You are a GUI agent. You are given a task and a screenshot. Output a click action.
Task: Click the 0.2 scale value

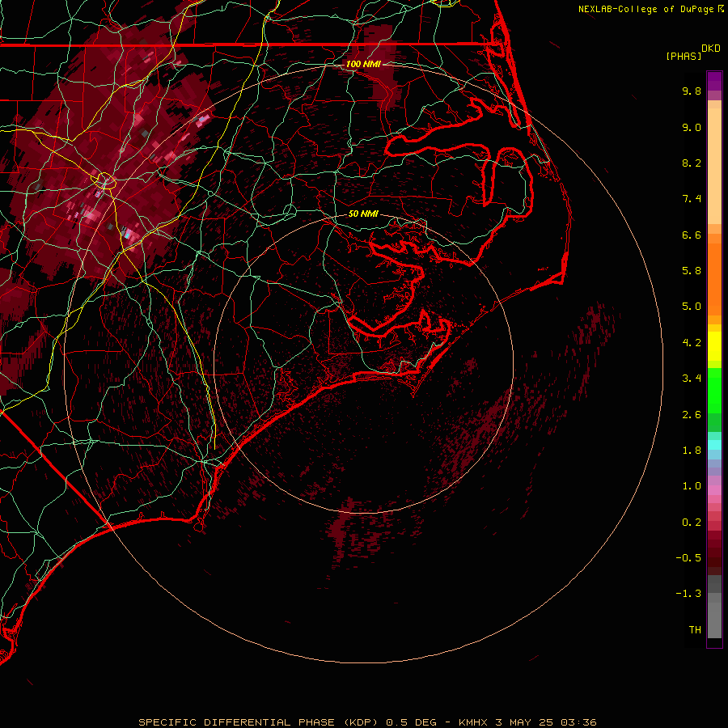692,523
